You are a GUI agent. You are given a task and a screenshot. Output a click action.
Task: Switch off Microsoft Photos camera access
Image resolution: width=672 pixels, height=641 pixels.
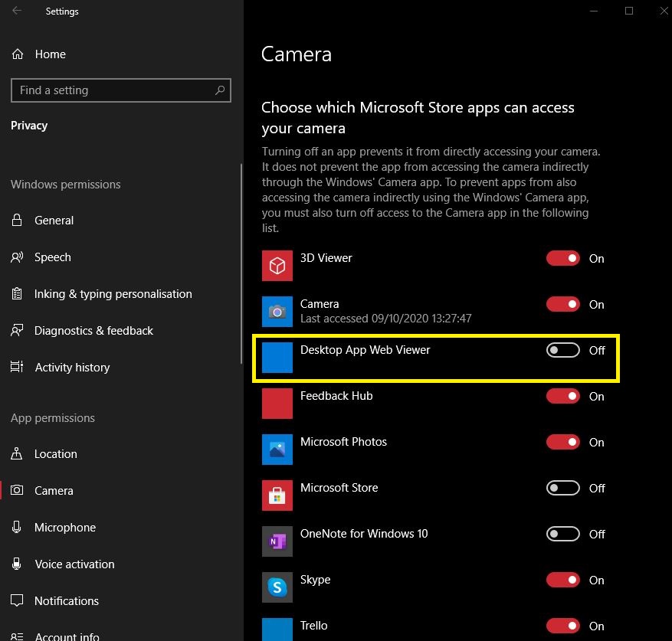[562, 442]
